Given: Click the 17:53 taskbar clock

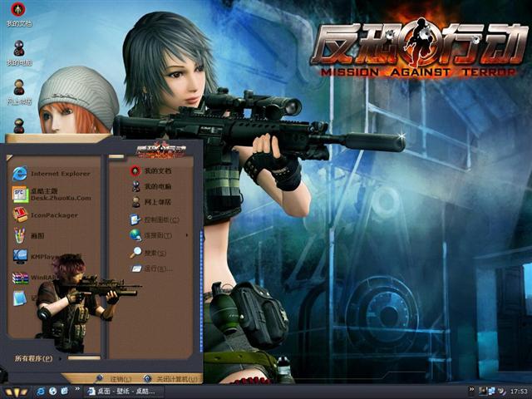Looking at the screenshot, I should [519, 392].
